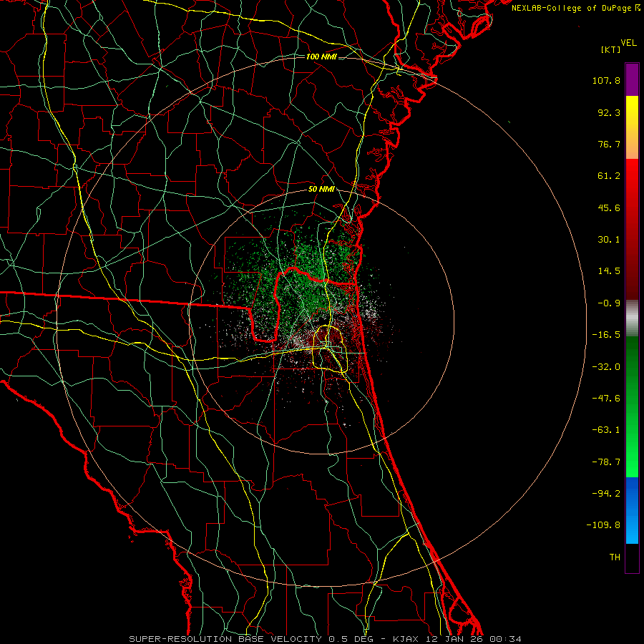Click the 50 NMI range ring label
The height and width of the screenshot is (644, 644).
point(321,190)
